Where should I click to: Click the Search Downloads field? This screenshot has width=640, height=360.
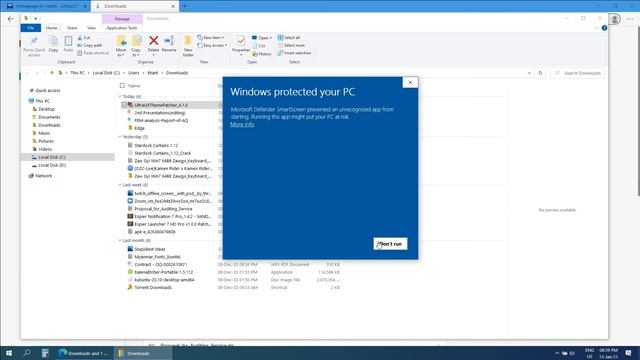[x=578, y=73]
